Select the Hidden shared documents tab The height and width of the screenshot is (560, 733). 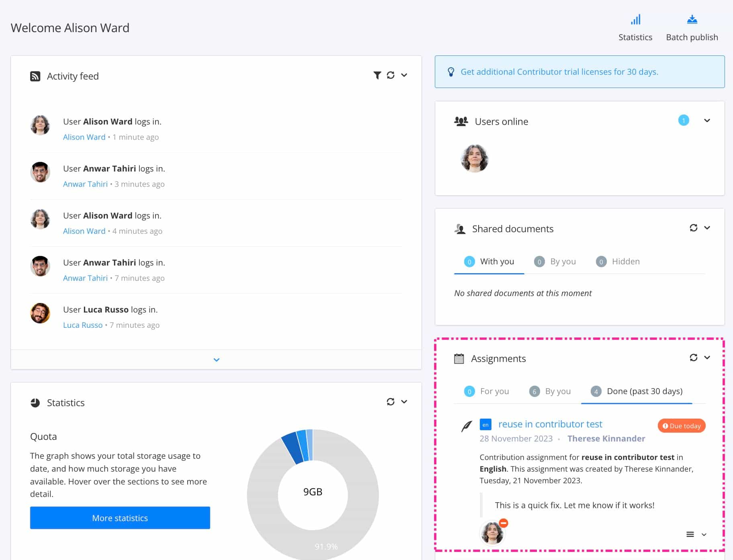click(625, 262)
